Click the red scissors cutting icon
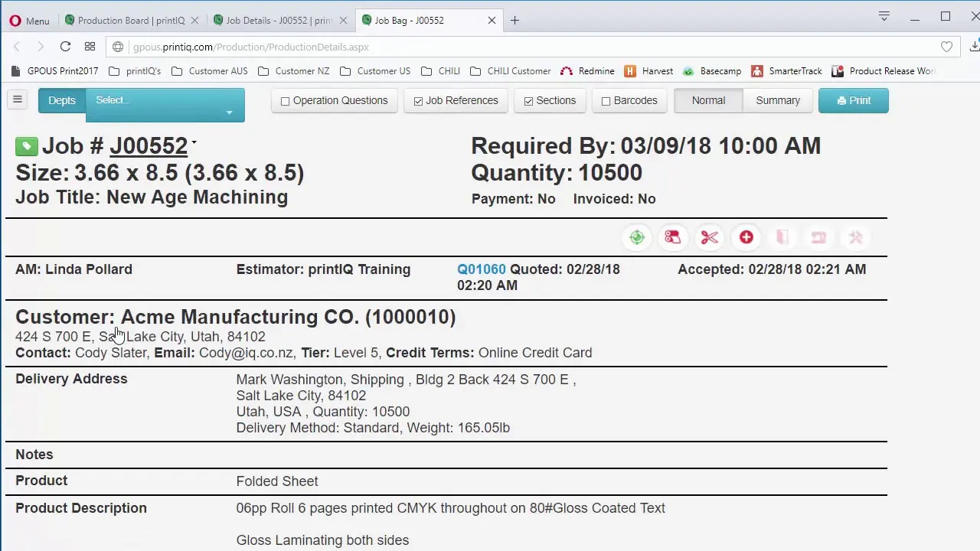980x551 pixels. coord(710,238)
